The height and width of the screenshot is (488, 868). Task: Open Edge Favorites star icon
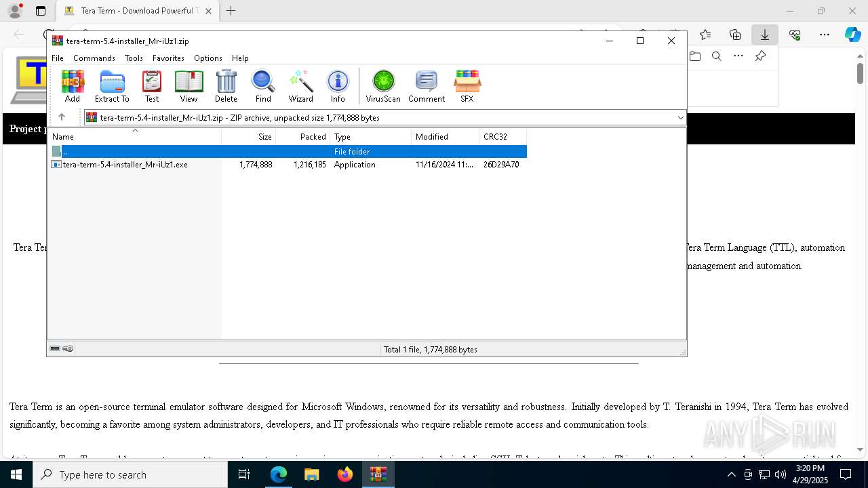(705, 35)
